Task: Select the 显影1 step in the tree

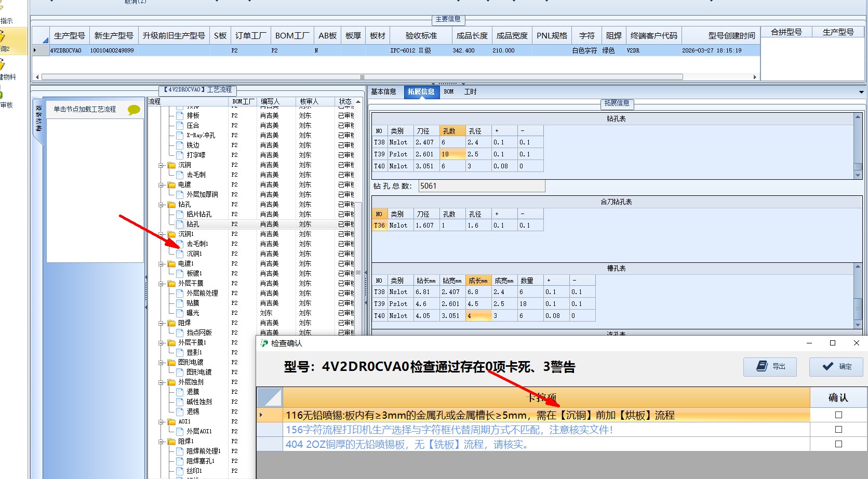Action: (194, 353)
